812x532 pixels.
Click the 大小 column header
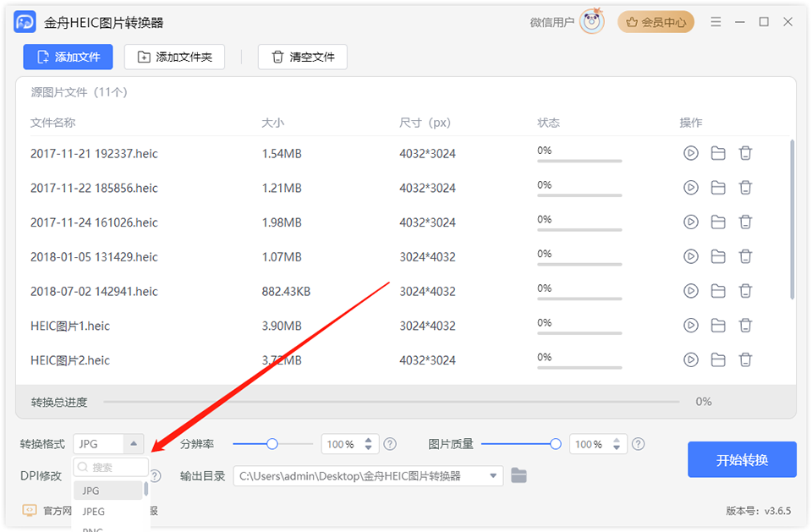click(273, 123)
